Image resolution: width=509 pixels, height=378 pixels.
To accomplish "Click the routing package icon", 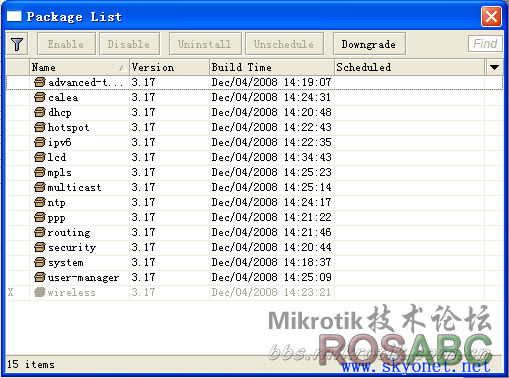I will pyautogui.click(x=40, y=232).
